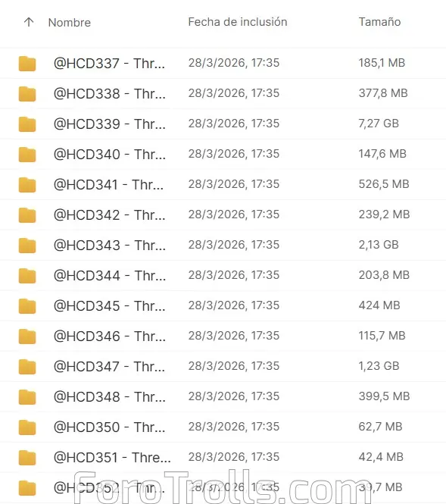Open the @HCD347 folder icon
This screenshot has height=504, width=446.
click(27, 366)
